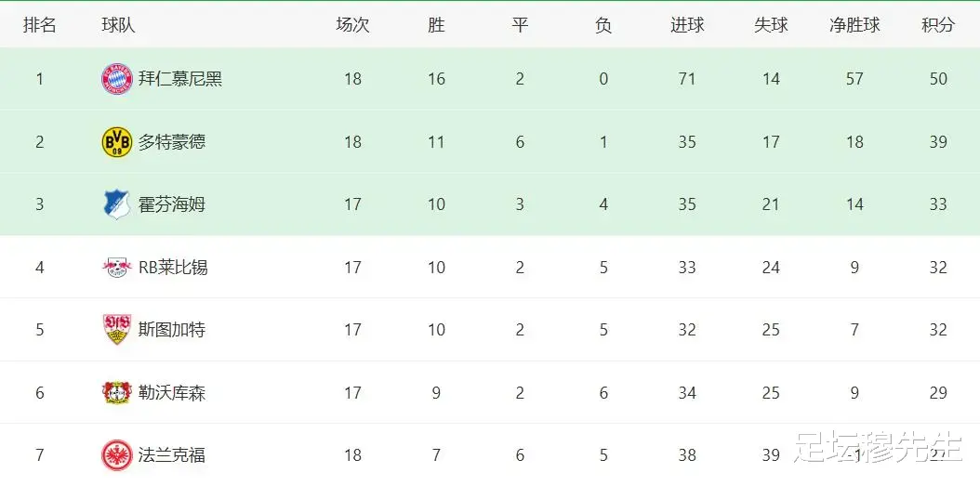The image size is (980, 486).
Task: Click the Hoffenheim club crest
Action: tap(117, 204)
